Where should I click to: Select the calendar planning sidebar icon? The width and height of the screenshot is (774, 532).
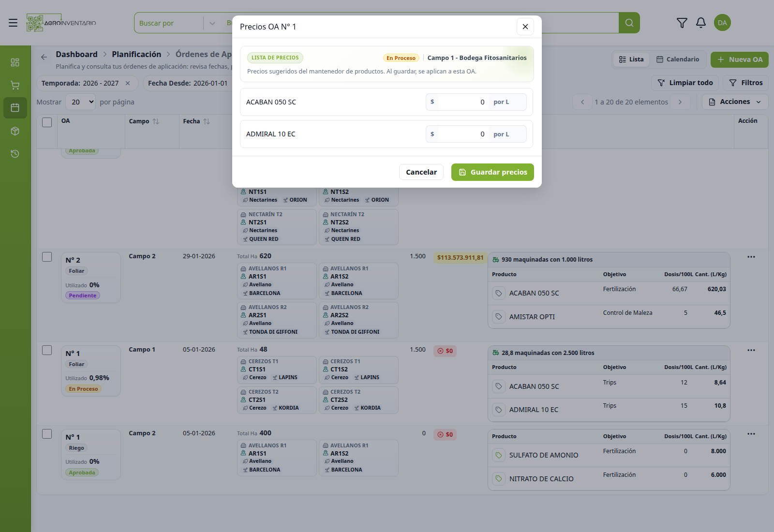click(x=15, y=108)
